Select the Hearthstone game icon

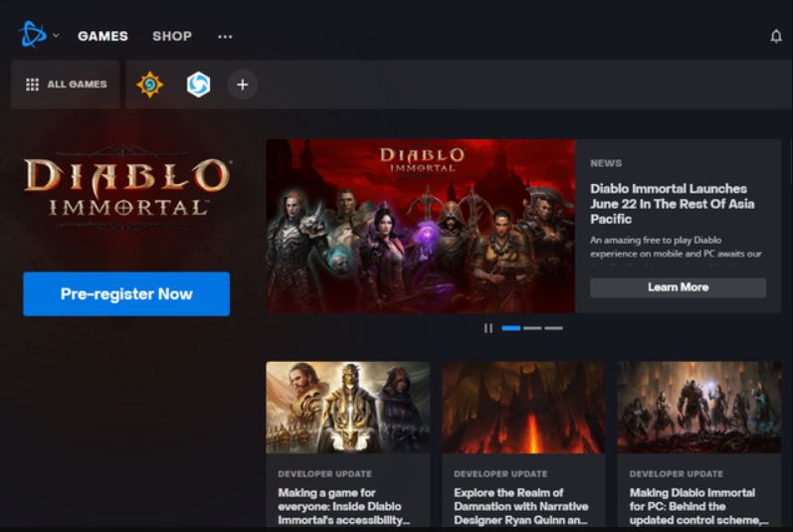coord(149,85)
